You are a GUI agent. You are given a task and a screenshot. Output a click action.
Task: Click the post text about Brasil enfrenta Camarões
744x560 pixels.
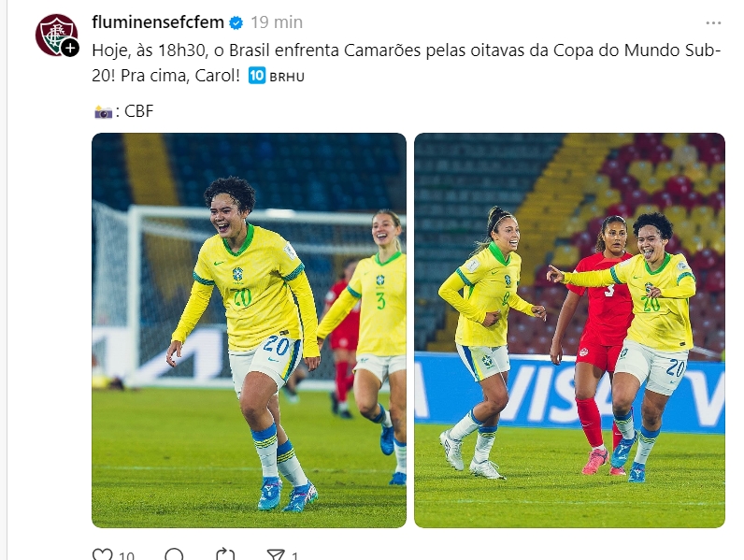click(x=407, y=63)
